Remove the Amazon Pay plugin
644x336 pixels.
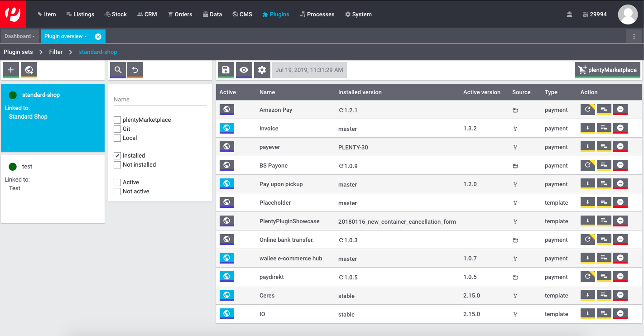tap(620, 110)
